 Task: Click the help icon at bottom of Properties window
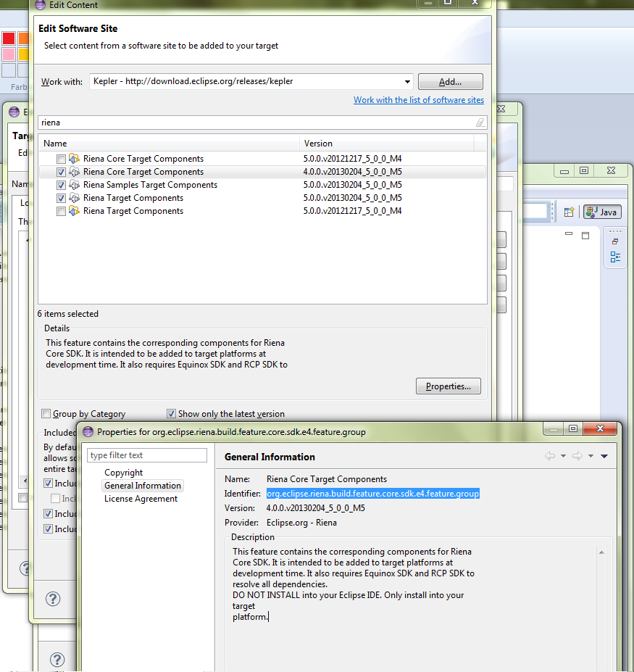tap(57, 660)
